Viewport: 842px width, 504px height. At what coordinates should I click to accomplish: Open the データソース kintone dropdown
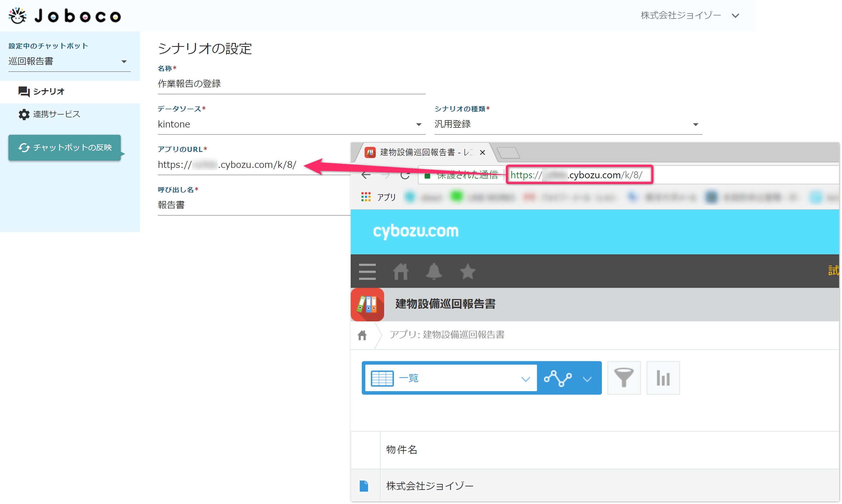[291, 124]
